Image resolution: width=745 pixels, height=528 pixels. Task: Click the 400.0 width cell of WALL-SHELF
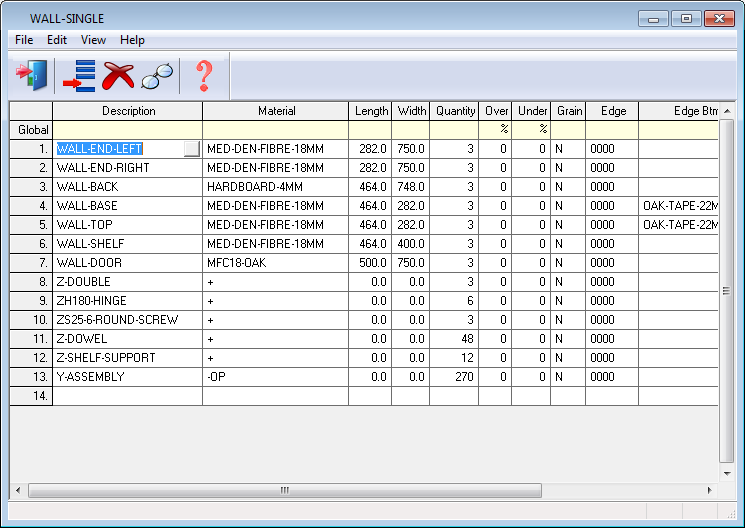tap(411, 244)
